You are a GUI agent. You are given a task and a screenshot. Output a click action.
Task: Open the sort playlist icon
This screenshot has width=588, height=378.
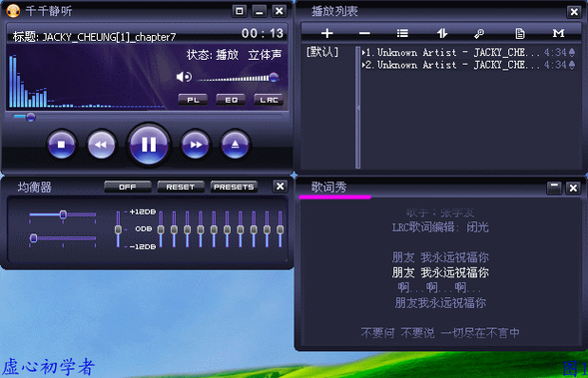pyautogui.click(x=442, y=33)
